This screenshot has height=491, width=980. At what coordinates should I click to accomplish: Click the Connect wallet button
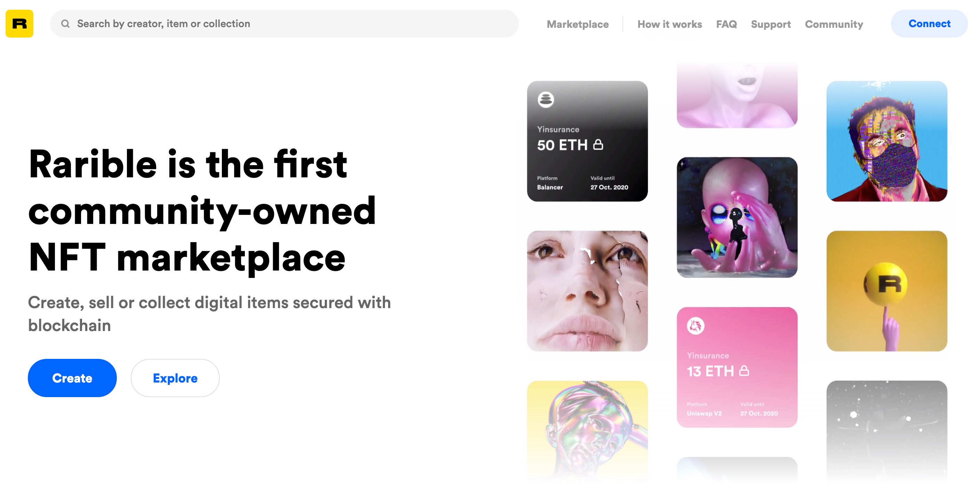[x=929, y=24]
